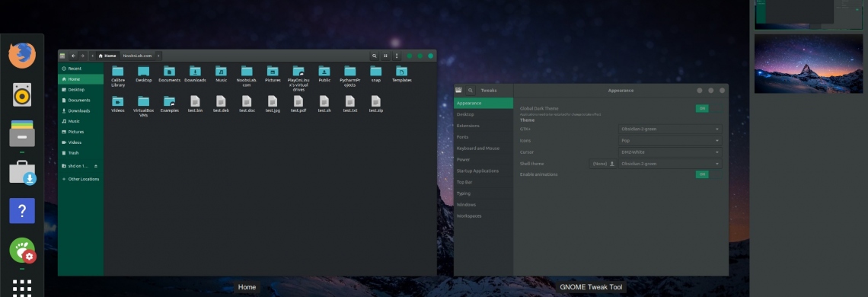Screen dimensions: 868x297
Task: Click Home button in path bar
Action: [x=107, y=56]
